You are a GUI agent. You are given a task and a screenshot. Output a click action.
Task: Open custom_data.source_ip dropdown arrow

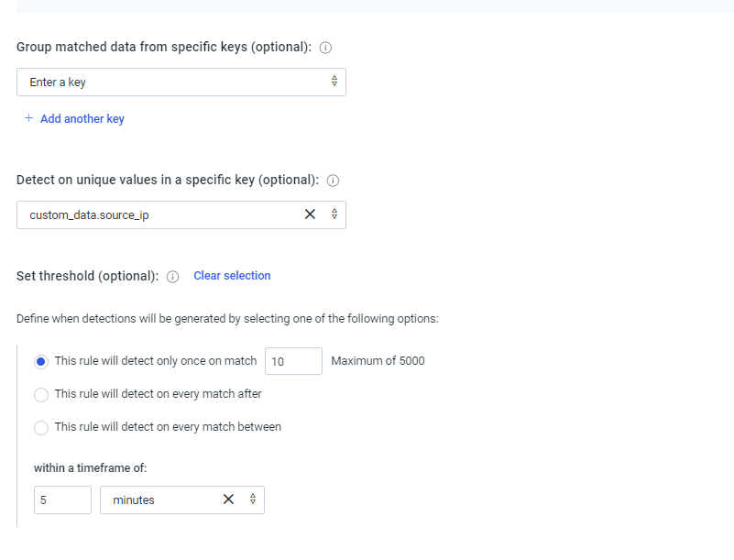[x=334, y=214]
